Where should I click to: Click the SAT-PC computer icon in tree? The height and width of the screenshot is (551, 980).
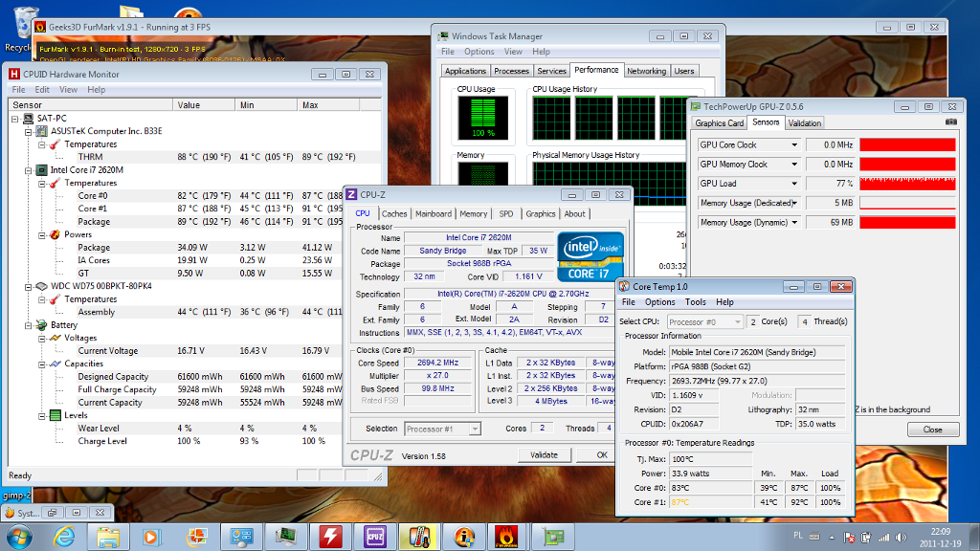(x=28, y=118)
